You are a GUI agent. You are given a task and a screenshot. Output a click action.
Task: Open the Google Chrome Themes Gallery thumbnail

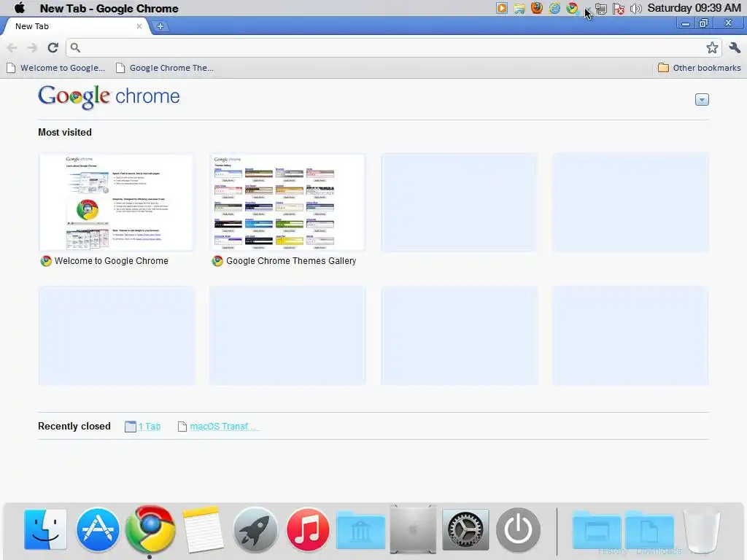coord(287,202)
